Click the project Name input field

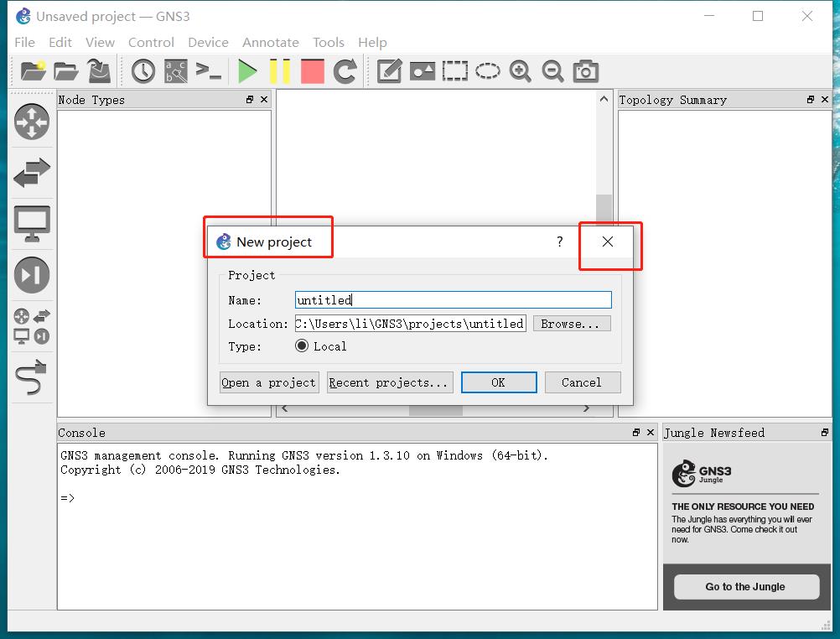[454, 299]
